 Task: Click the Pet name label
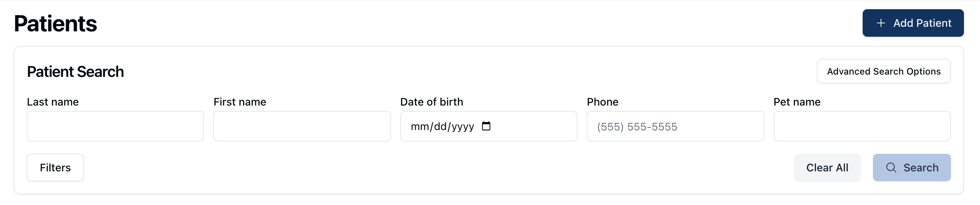pyautogui.click(x=797, y=102)
